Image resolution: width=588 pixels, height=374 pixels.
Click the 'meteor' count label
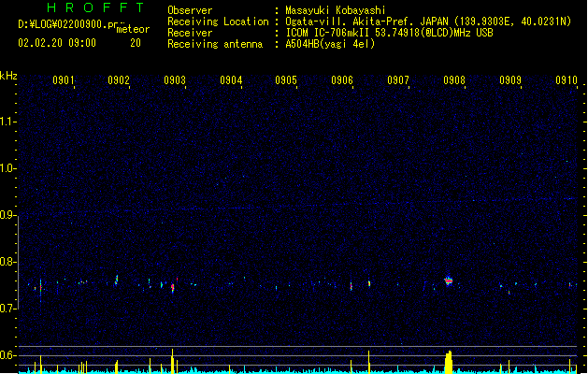click(133, 29)
